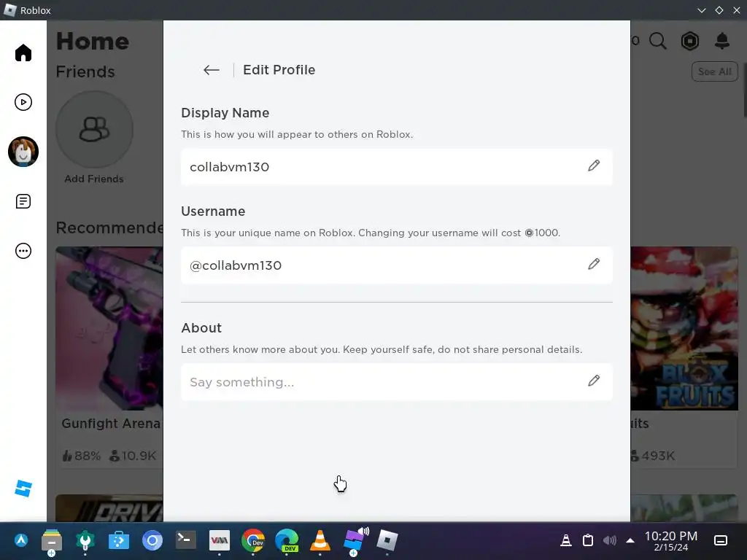Click the See All friends button
Image resolution: width=747 pixels, height=560 pixels.
click(x=715, y=71)
